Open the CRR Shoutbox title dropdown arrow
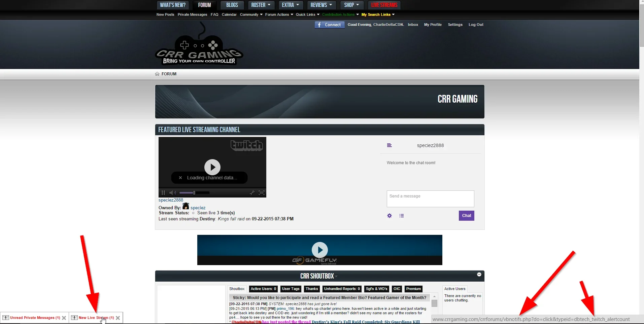Viewport: 644px width, 324px height. pyautogui.click(x=336, y=277)
